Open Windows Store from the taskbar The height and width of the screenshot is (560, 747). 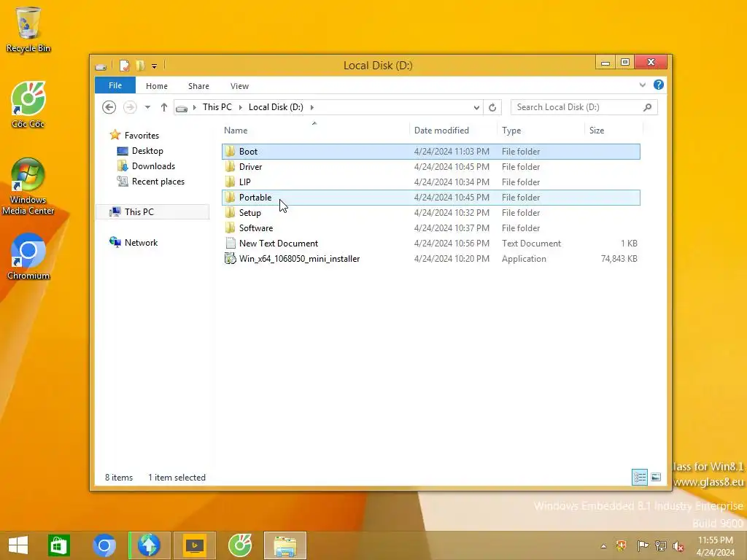click(59, 545)
